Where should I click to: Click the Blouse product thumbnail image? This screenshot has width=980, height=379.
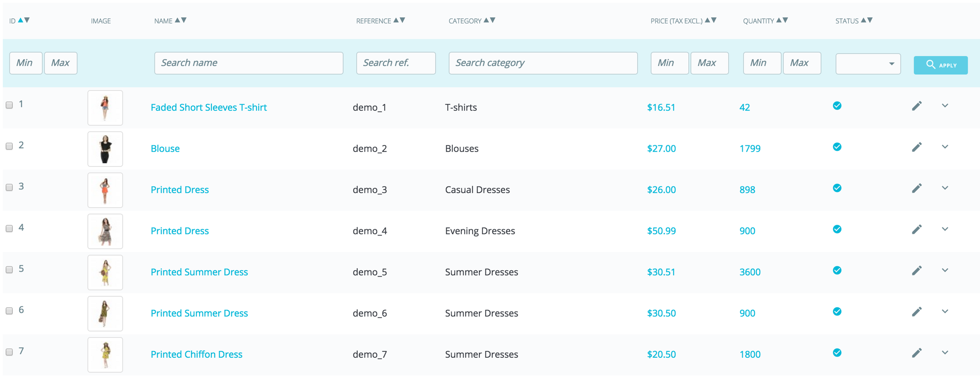coord(105,149)
